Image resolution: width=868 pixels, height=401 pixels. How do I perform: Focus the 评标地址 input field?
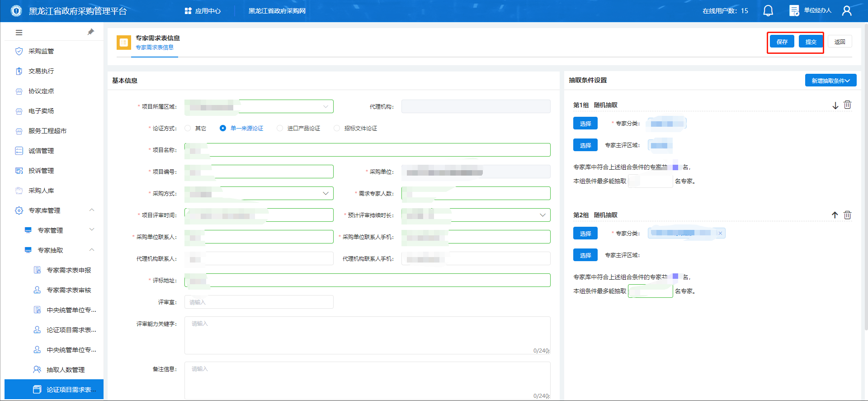tap(368, 280)
